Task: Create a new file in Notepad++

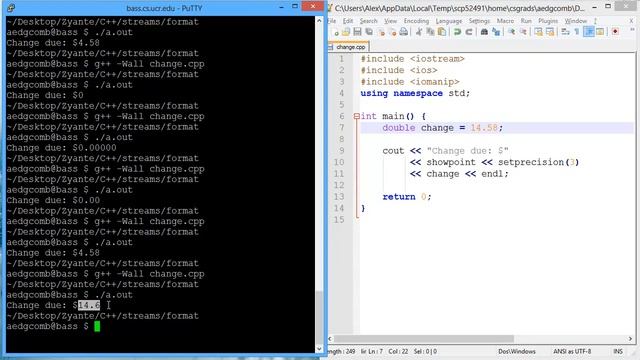Action: point(336,32)
